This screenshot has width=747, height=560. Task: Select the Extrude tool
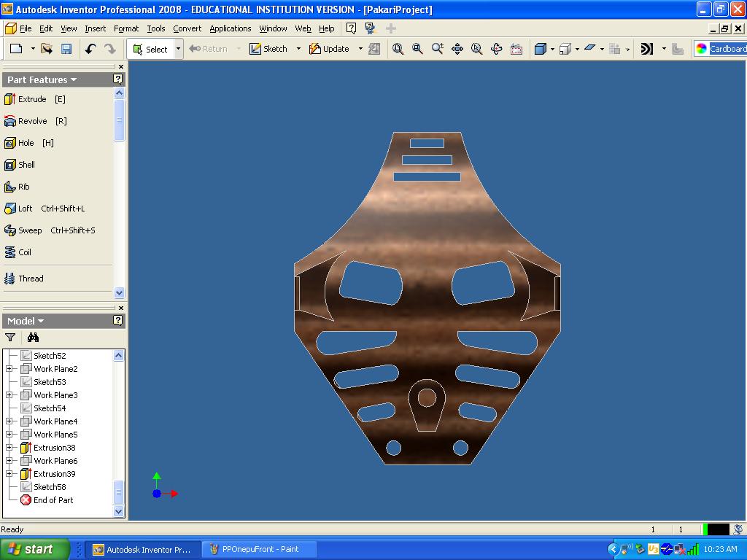[33, 99]
